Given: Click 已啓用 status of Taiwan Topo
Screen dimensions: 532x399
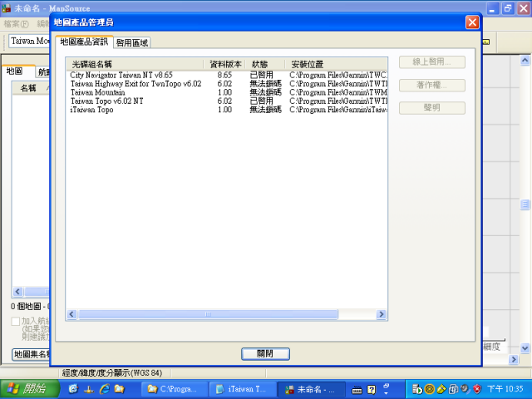Looking at the screenshot, I should pyautogui.click(x=261, y=101).
